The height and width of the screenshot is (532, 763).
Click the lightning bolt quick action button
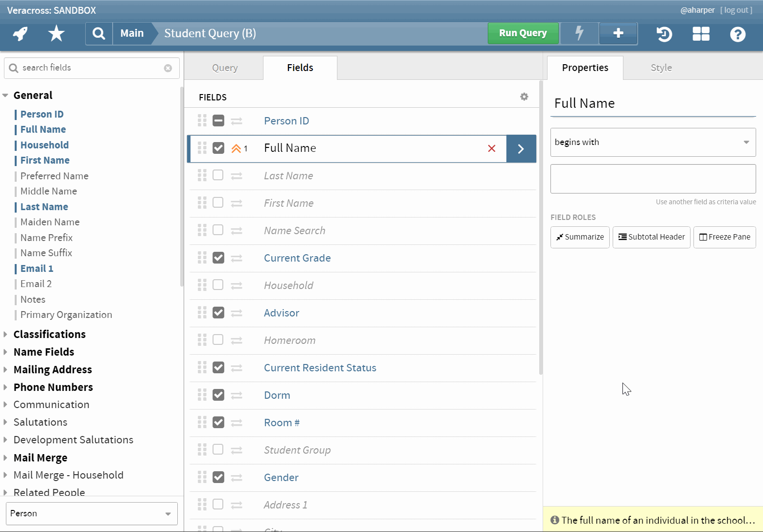[x=579, y=33]
